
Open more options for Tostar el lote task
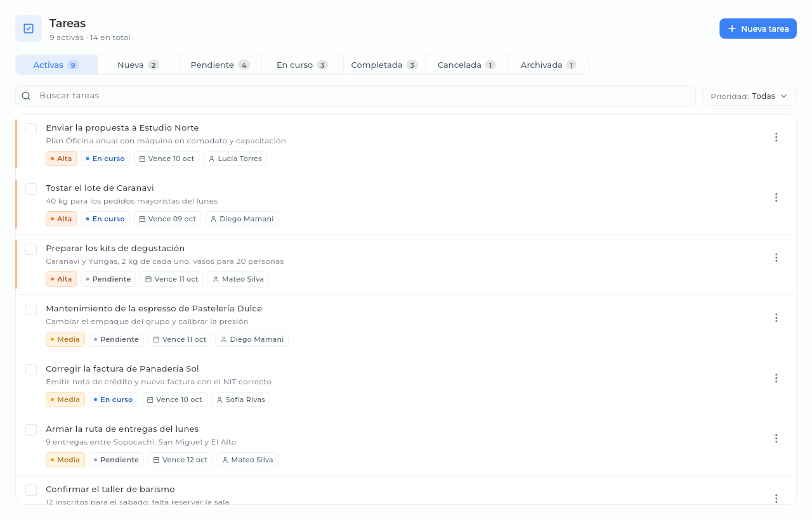click(x=776, y=197)
